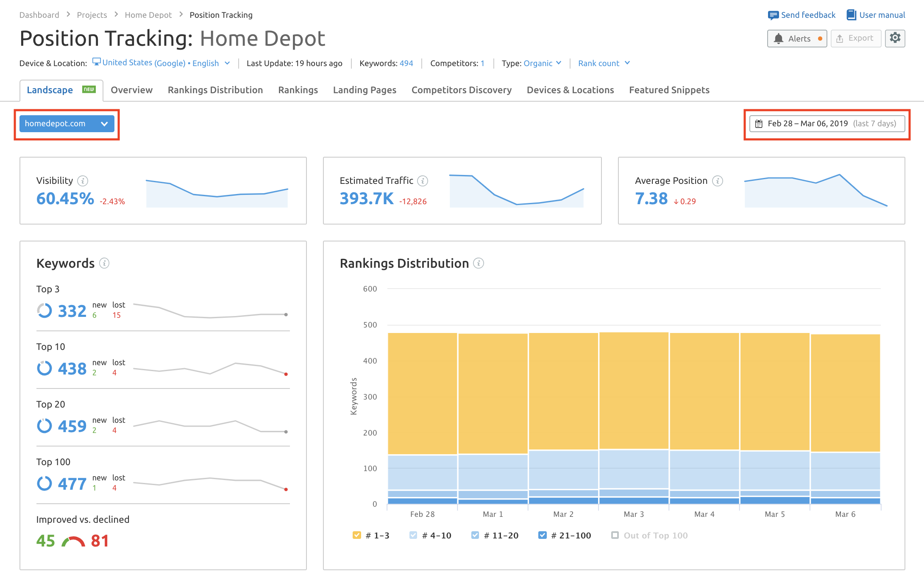The image size is (924, 577).
Task: Click the Top 20 value 459
Action: pyautogui.click(x=72, y=426)
